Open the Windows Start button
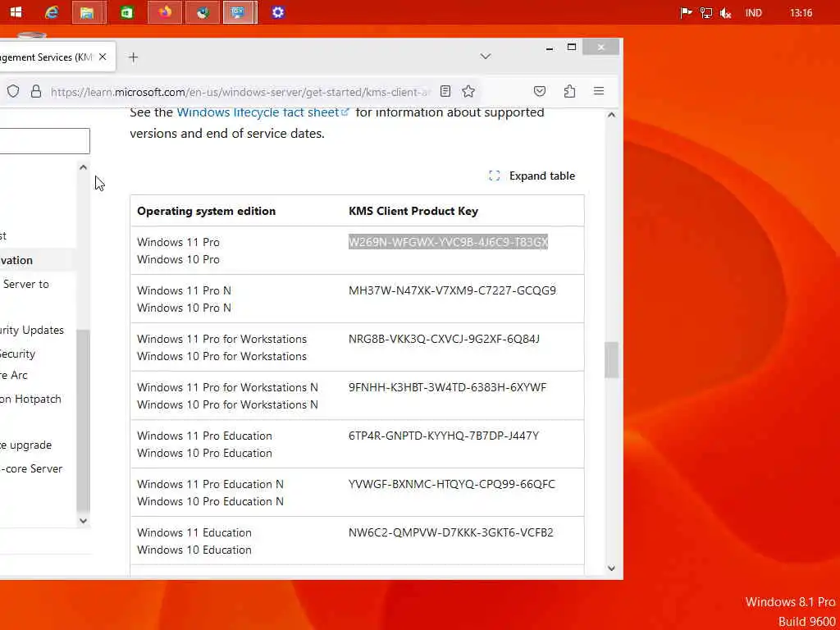This screenshot has width=840, height=630. pyautogui.click(x=16, y=12)
